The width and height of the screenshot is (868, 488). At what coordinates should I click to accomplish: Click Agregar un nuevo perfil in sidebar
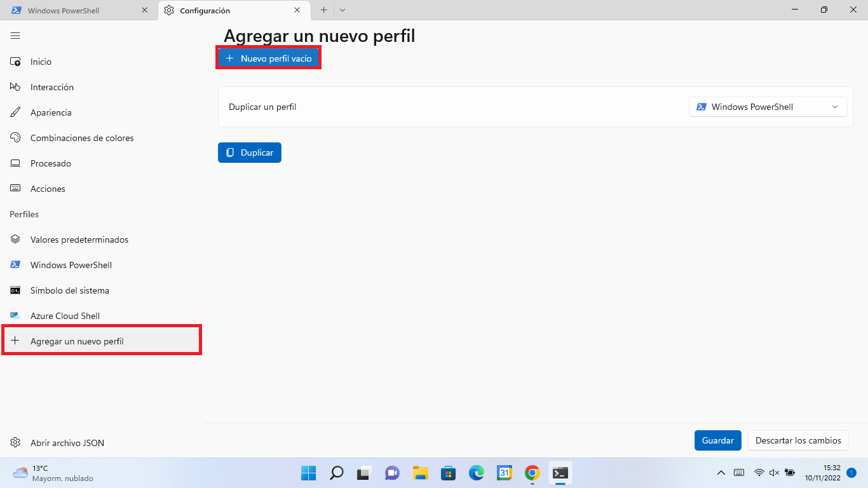102,341
